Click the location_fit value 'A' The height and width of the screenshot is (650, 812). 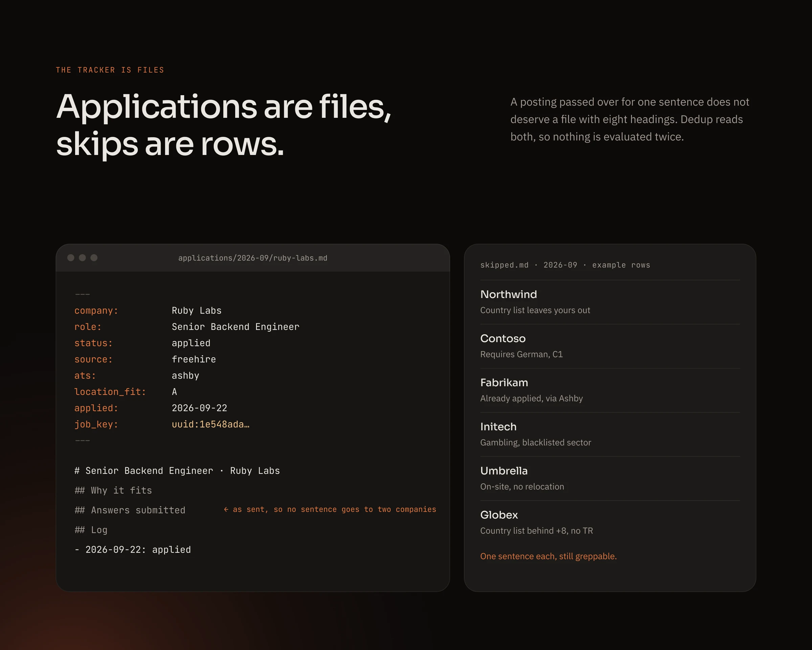click(x=174, y=392)
